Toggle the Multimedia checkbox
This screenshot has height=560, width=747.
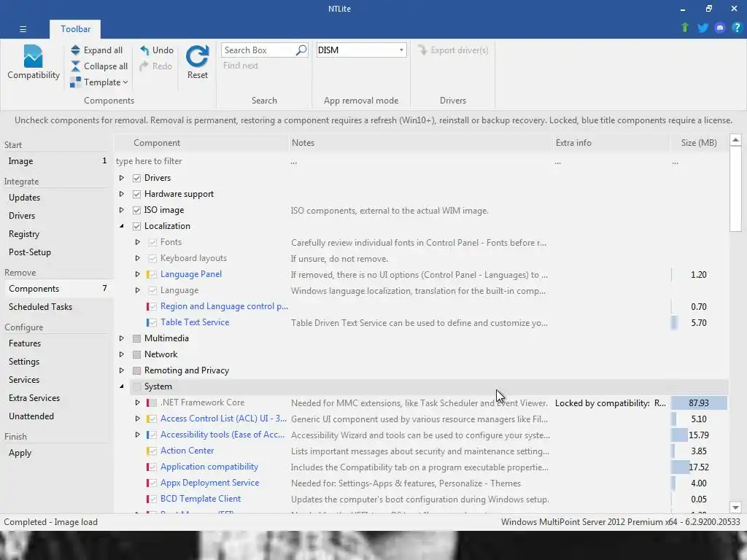click(x=136, y=338)
